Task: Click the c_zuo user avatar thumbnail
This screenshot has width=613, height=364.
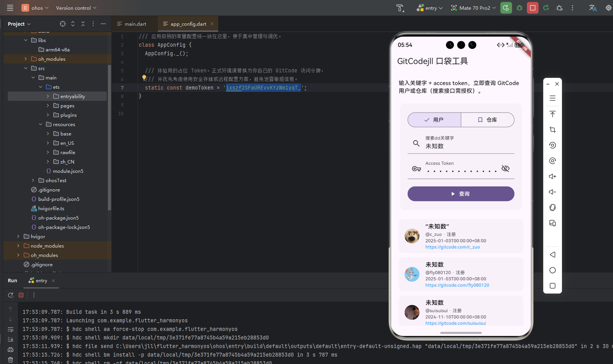Action: pyautogui.click(x=412, y=236)
